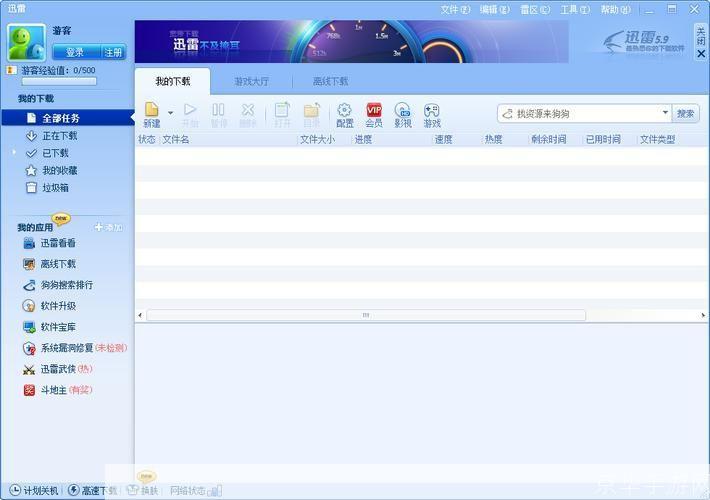Click the guest avatar picture
Screen dimensions: 710x500
tap(26, 43)
